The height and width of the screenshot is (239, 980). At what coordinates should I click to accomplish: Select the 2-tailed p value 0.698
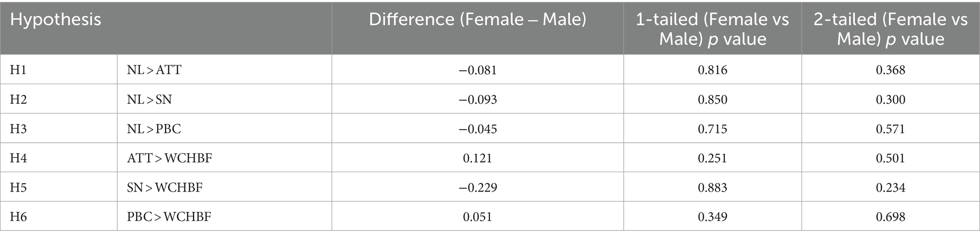point(890,217)
